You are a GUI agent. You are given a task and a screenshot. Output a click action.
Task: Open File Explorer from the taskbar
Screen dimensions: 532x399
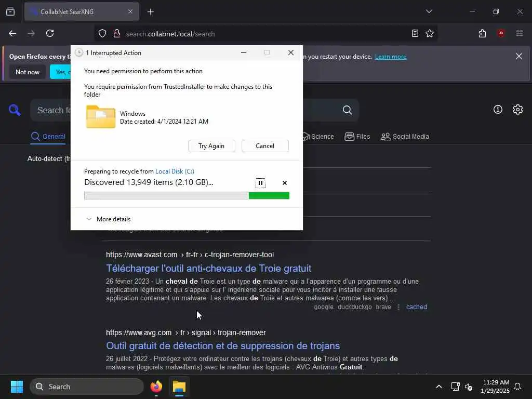[179, 387]
